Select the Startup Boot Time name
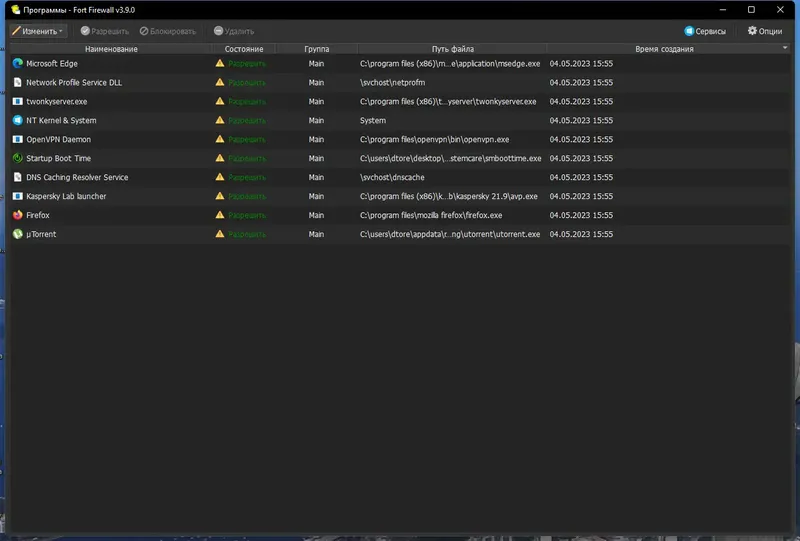Screen dimensions: 800x541 click(59, 158)
